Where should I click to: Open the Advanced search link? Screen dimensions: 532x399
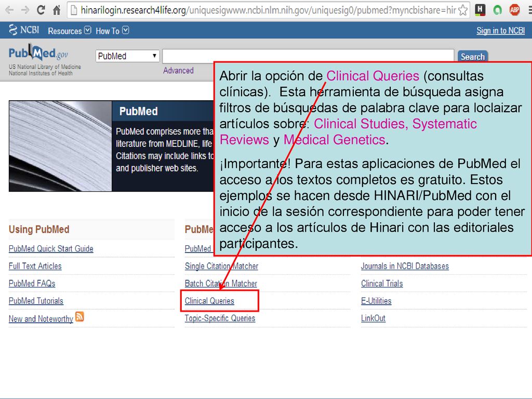(x=179, y=71)
